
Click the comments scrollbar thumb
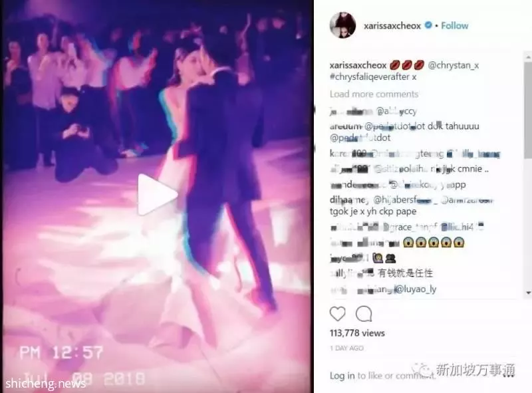click(527, 111)
